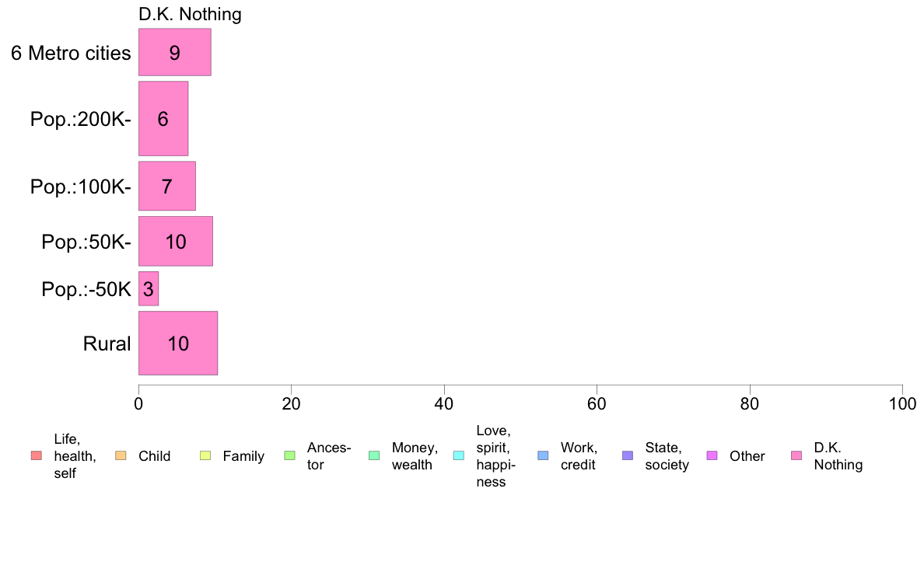Click the 6 Metro cities bar

click(175, 52)
